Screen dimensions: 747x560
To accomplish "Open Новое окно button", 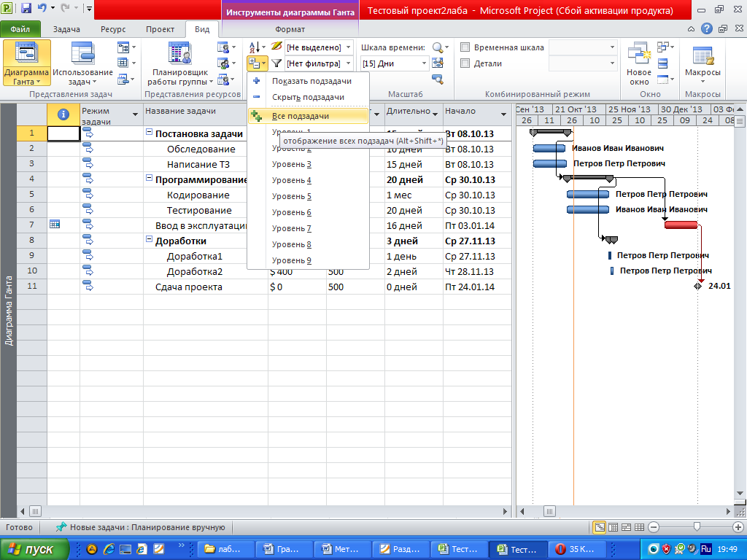I will pyautogui.click(x=638, y=63).
